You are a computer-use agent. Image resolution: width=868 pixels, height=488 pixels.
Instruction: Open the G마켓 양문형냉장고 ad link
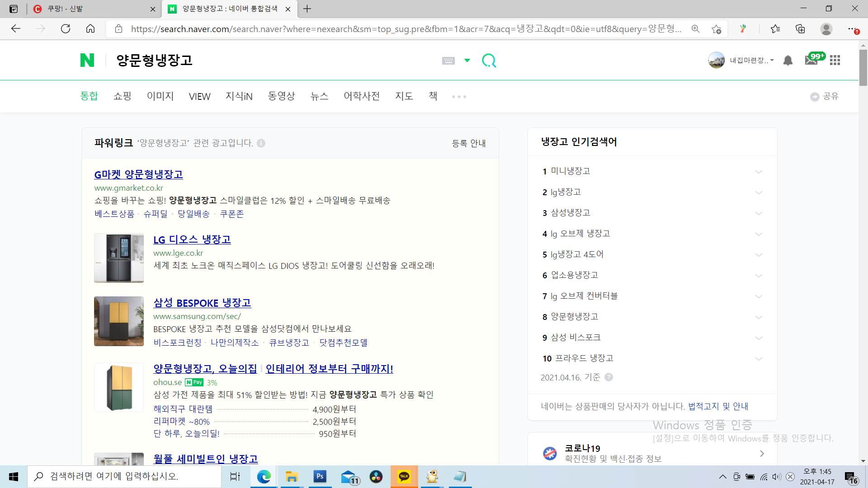(x=138, y=174)
